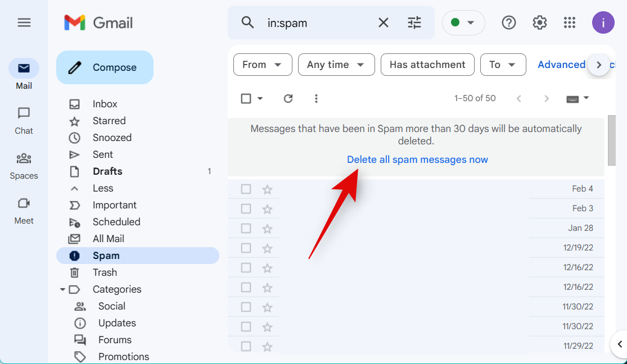Open the To filter dropdown
This screenshot has width=627, height=364.
[x=503, y=65]
